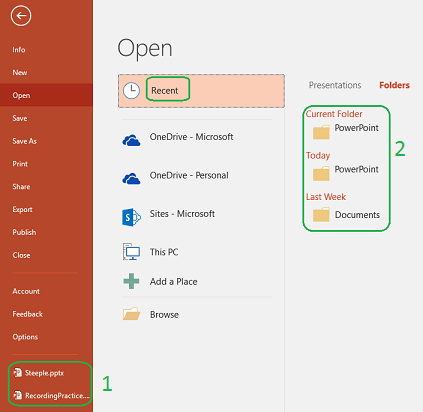This screenshot has height=412, width=423.
Task: Open Documents folder name under Last Week
Action: click(x=357, y=215)
